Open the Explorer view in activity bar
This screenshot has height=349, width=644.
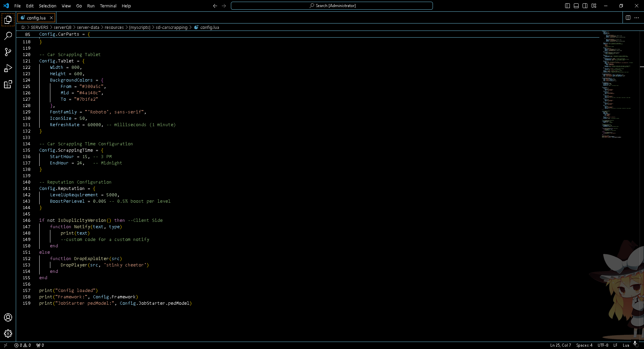(8, 20)
